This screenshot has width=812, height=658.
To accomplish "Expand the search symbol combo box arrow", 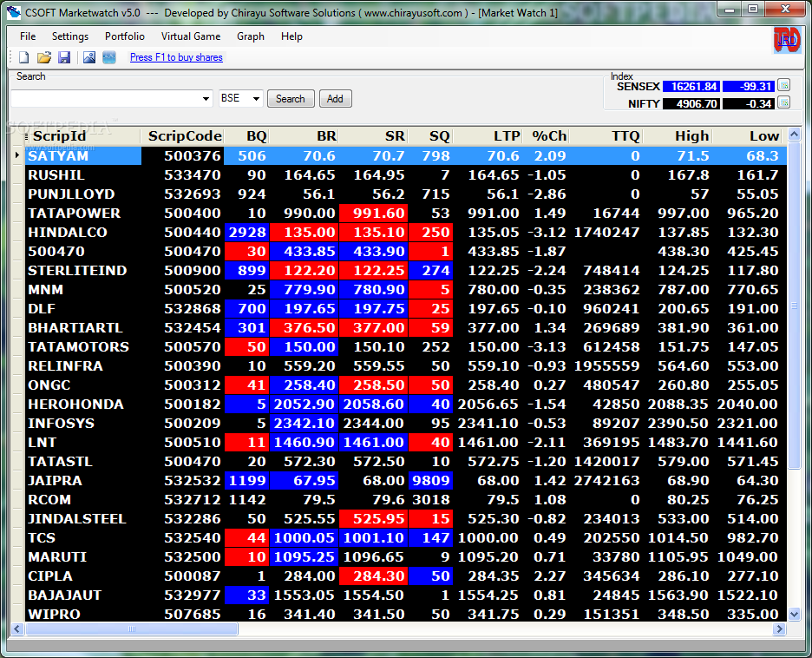I will tap(206, 99).
